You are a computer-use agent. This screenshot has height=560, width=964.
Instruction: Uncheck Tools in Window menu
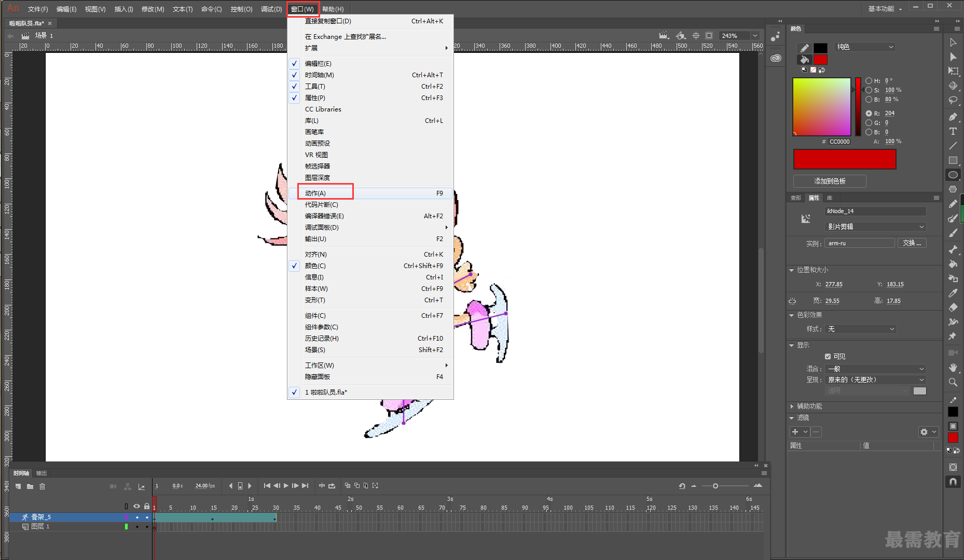(370, 86)
